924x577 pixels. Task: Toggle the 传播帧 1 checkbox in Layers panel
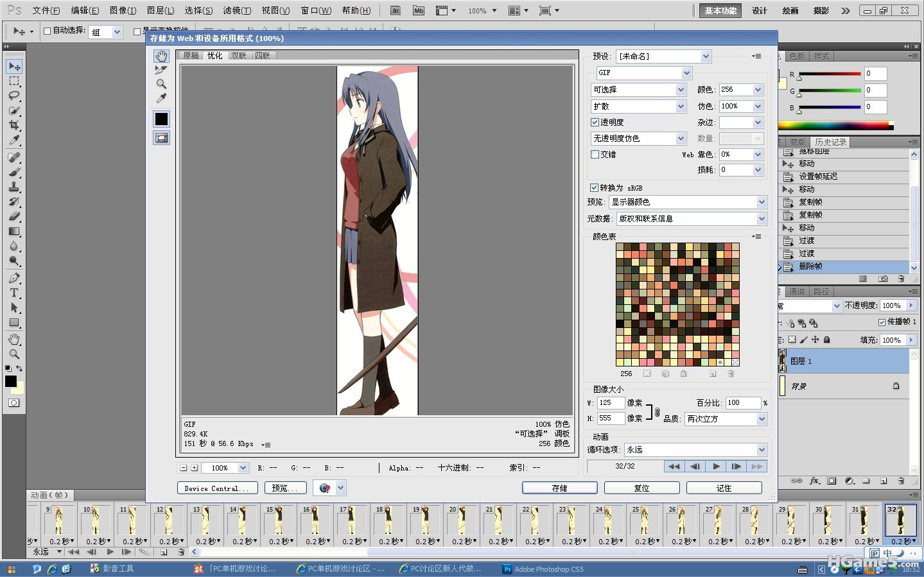pos(882,322)
